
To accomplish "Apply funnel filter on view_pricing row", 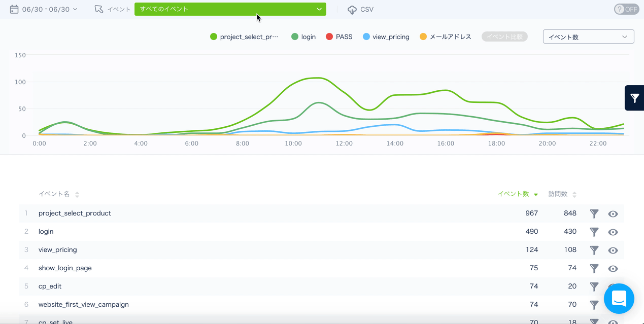I will pos(594,250).
